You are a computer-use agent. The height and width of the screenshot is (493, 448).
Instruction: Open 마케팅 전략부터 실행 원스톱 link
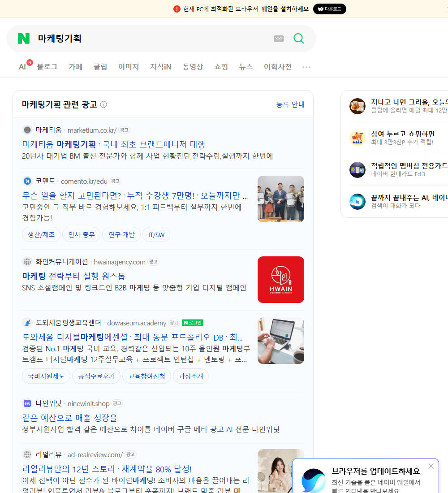73,276
